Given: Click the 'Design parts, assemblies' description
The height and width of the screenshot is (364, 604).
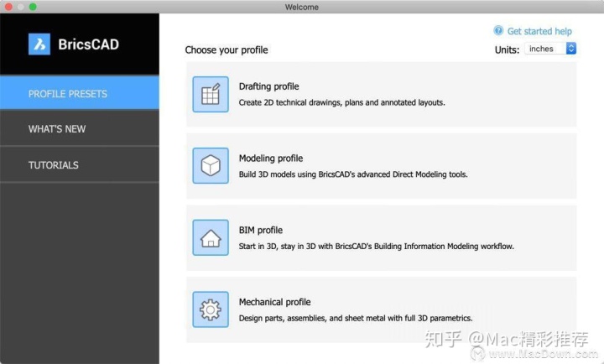Looking at the screenshot, I should 356,318.
